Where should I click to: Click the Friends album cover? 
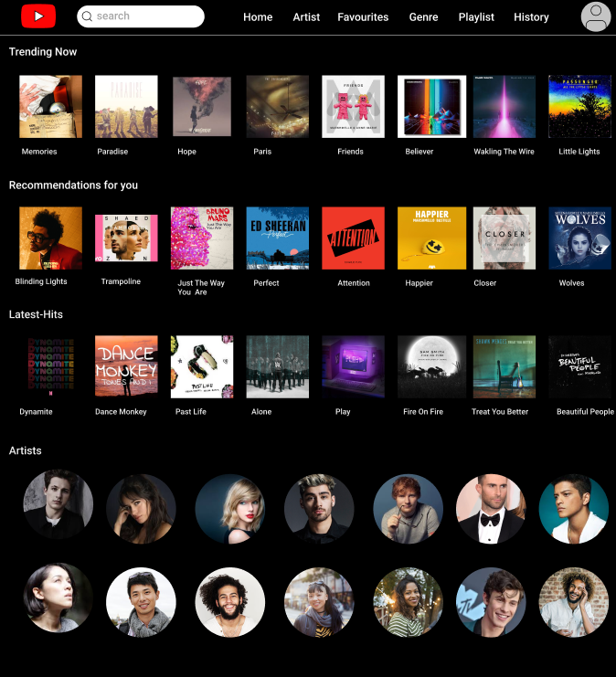coord(353,107)
